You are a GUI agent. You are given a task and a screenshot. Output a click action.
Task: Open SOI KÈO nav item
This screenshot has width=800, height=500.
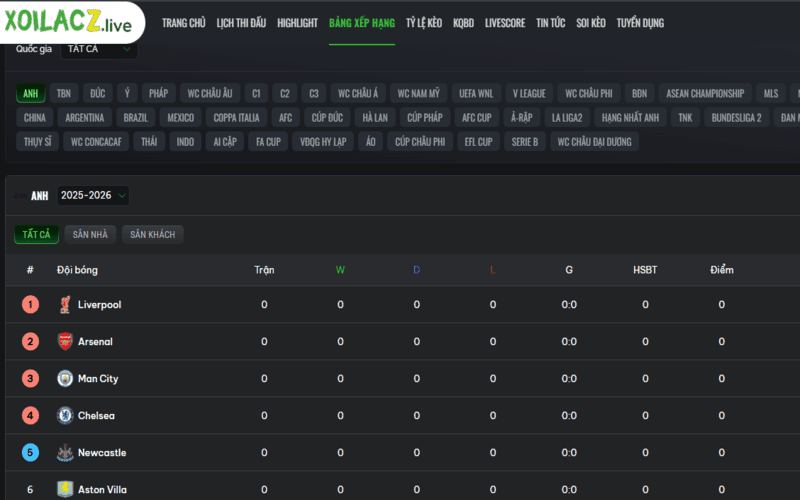[x=591, y=23]
